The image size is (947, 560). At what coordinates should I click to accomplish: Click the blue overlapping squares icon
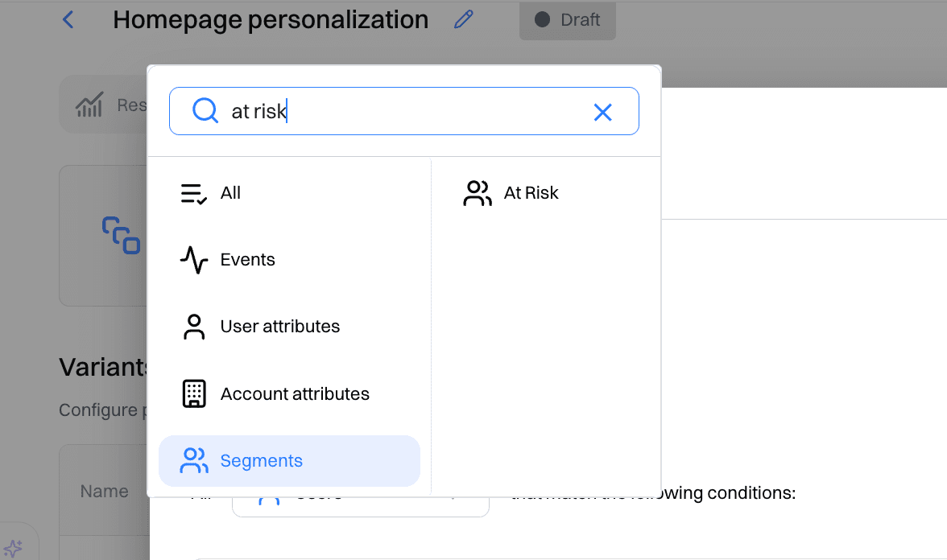pyautogui.click(x=121, y=235)
